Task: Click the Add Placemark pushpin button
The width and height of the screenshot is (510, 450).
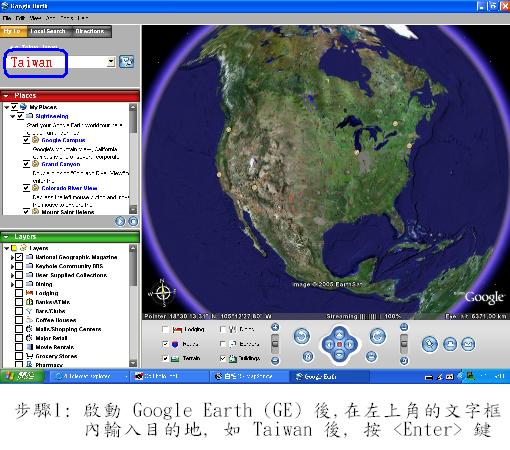Action: [430, 344]
